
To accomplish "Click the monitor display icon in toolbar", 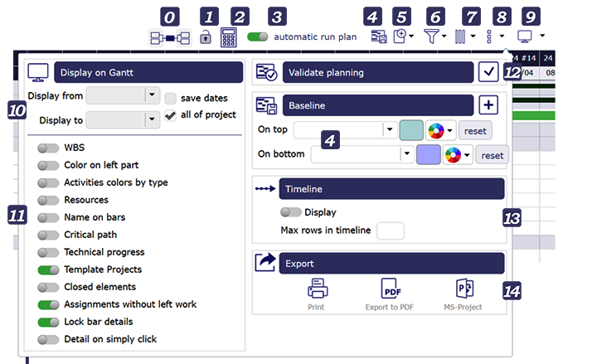I will click(525, 36).
